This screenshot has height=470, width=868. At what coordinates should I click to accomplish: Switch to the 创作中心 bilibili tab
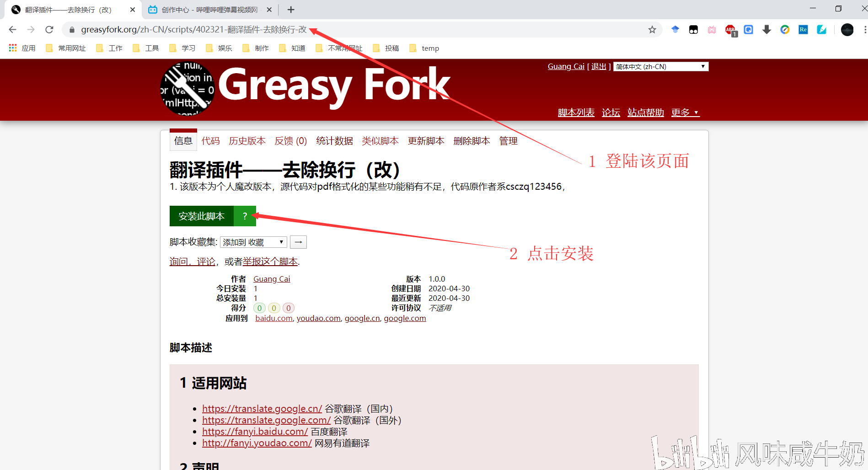click(209, 10)
